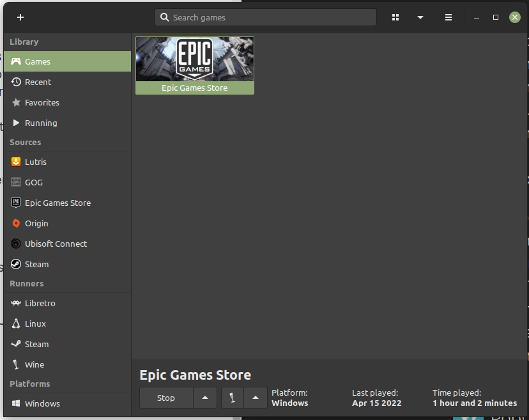Click the Epic Games Store title in details bar
Screen dimensions: 529x420
pyautogui.click(x=195, y=375)
